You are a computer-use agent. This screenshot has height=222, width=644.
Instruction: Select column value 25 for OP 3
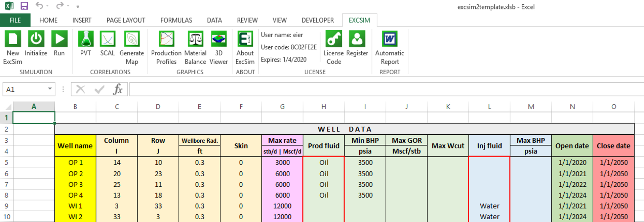[117, 184]
